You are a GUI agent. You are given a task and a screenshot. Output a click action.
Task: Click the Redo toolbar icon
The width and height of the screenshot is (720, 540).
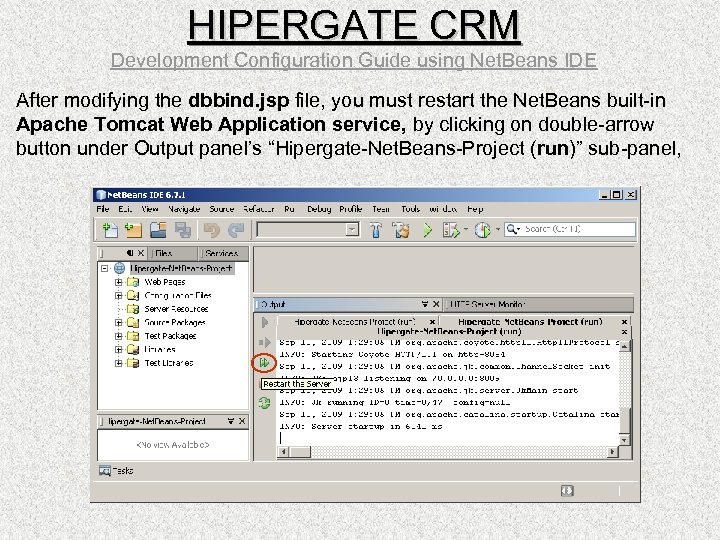(236, 230)
